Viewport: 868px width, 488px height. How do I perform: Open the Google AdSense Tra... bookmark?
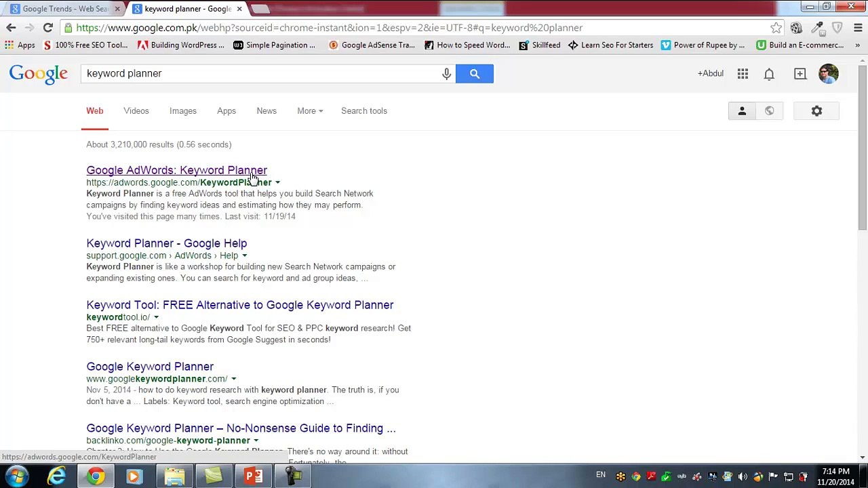372,45
